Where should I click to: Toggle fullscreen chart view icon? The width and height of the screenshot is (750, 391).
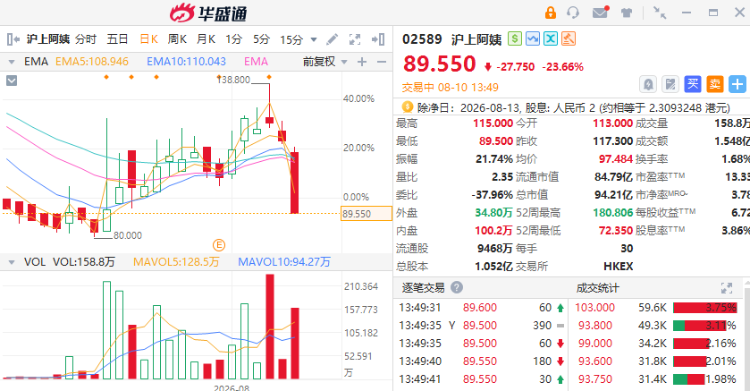point(355,39)
